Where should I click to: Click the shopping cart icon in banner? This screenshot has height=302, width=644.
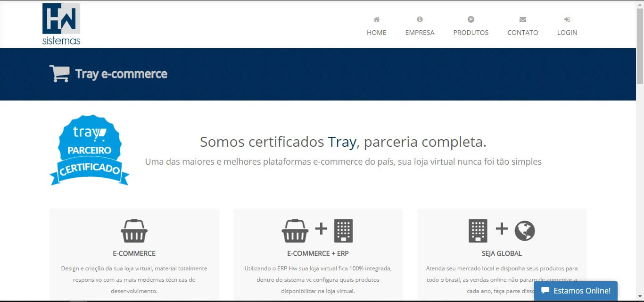click(59, 74)
